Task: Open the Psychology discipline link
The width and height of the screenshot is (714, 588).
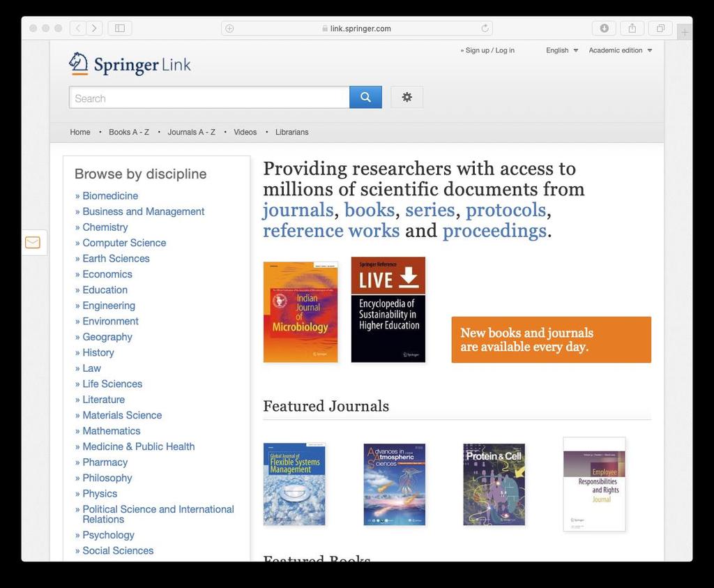Action: (108, 535)
